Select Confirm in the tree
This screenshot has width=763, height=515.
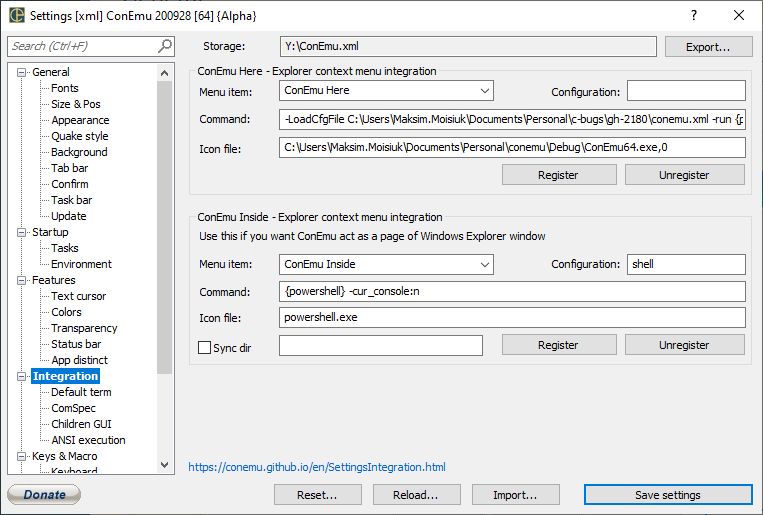coord(70,184)
